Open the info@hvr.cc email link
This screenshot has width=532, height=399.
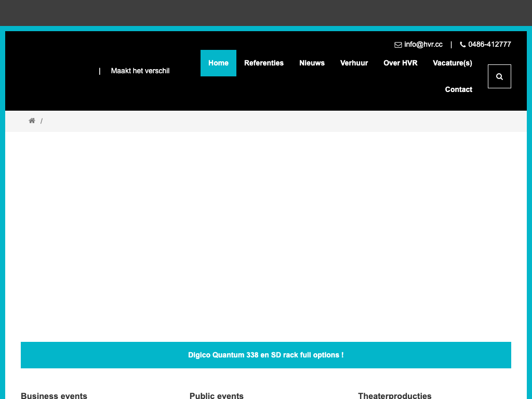coord(423,45)
